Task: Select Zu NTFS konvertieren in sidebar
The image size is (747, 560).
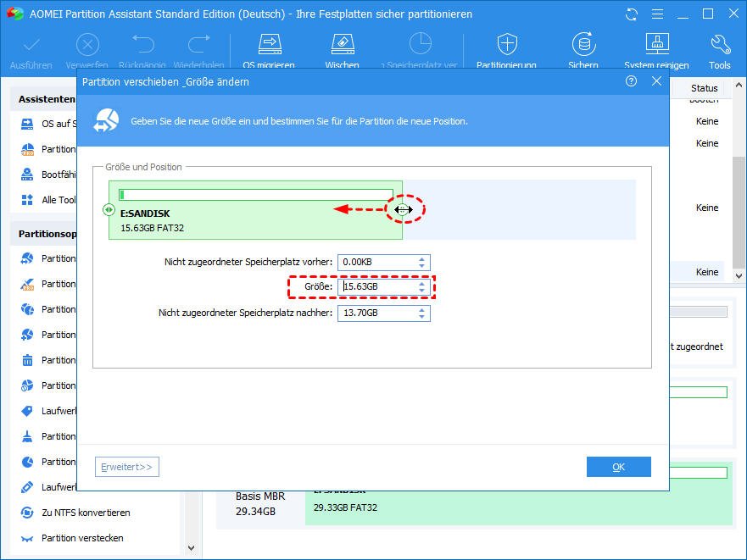Action: (86, 513)
